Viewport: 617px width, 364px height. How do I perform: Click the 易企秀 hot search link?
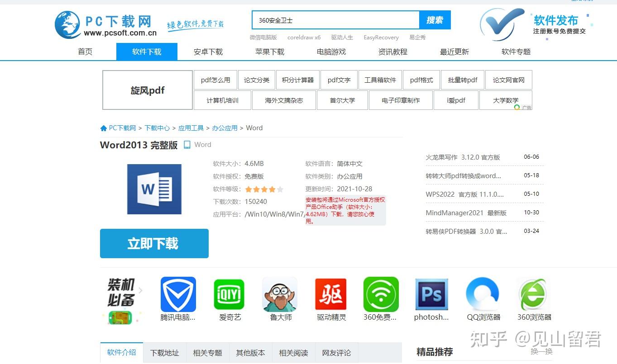click(x=417, y=38)
